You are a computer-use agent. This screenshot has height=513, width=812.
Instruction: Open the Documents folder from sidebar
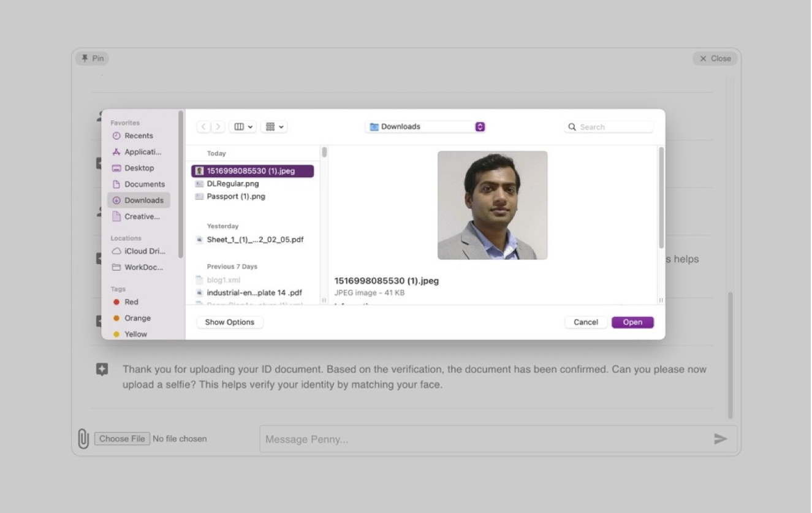click(x=138, y=184)
